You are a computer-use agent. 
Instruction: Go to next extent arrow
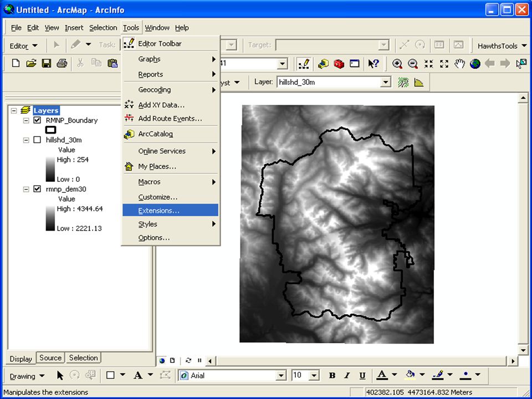click(505, 63)
